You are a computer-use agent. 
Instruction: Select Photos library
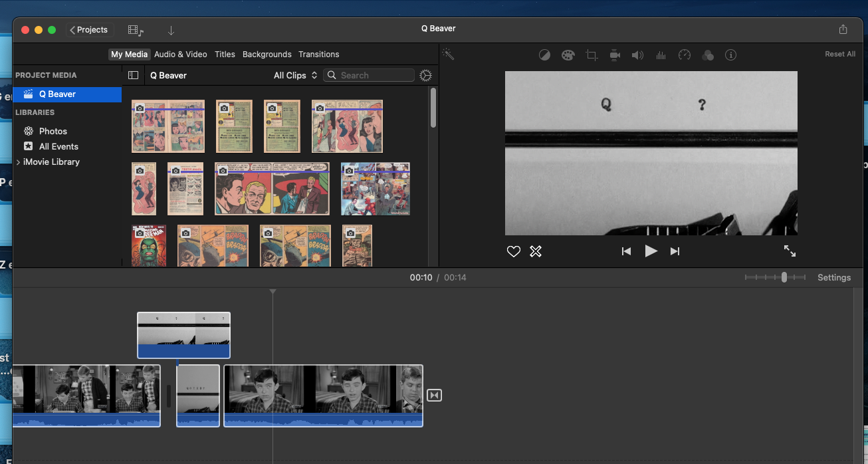[x=53, y=132]
